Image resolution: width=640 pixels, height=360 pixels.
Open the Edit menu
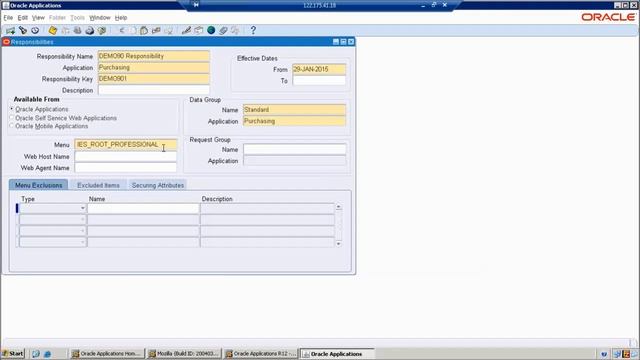point(22,18)
